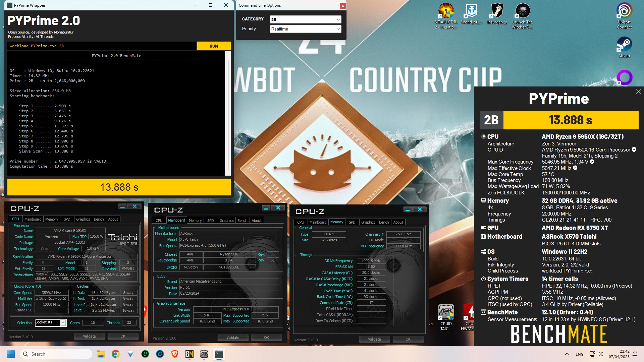Open the ENG language indicator

click(580, 354)
